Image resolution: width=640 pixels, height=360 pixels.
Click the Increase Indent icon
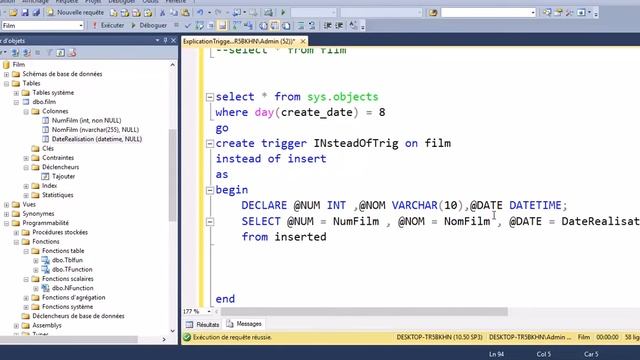(x=339, y=26)
